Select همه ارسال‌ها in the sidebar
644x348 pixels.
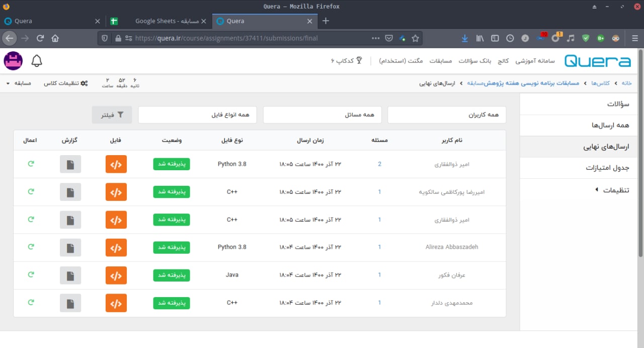pyautogui.click(x=610, y=125)
